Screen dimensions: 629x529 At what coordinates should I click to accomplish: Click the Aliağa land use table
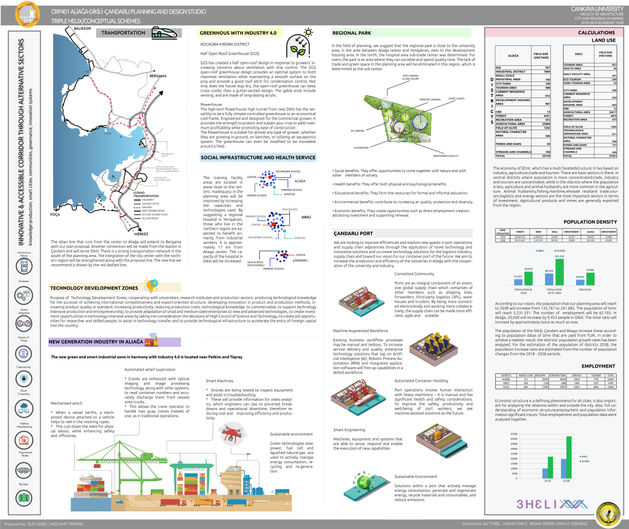point(523,101)
